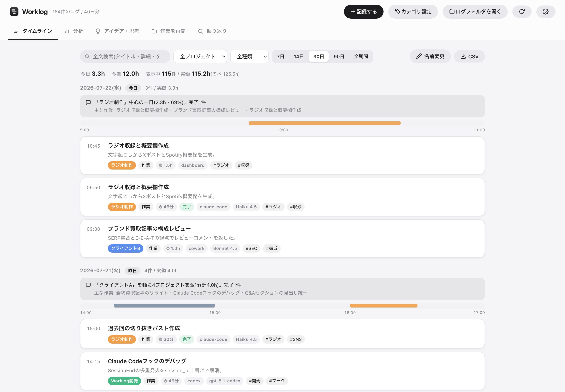Click the クライアントB project tag
This screenshot has width=565, height=392.
pos(125,248)
